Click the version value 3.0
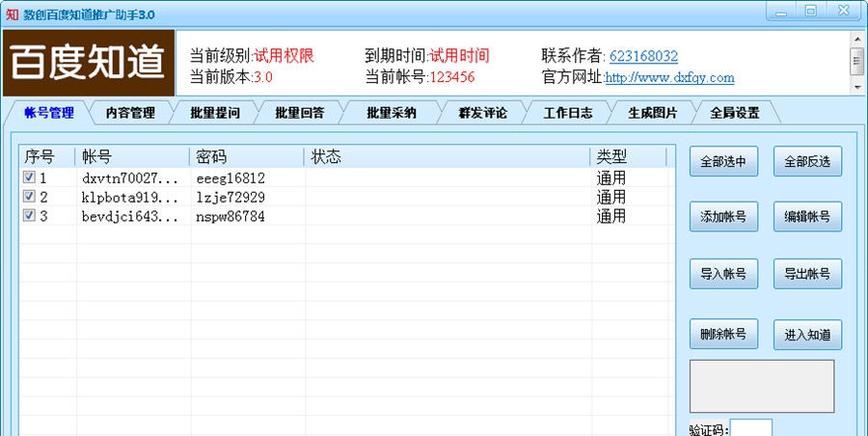868x436 pixels. (263, 77)
